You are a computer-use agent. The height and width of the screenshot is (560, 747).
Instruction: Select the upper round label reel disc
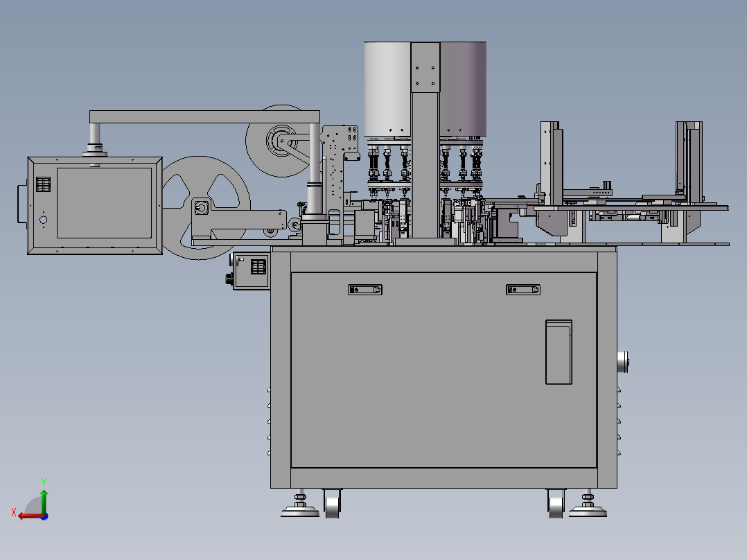pyautogui.click(x=281, y=141)
